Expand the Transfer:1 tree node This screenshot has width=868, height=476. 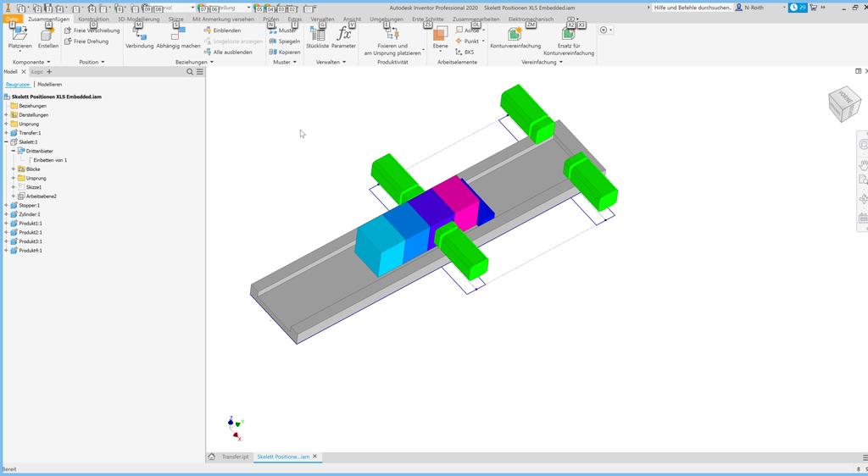coord(6,133)
